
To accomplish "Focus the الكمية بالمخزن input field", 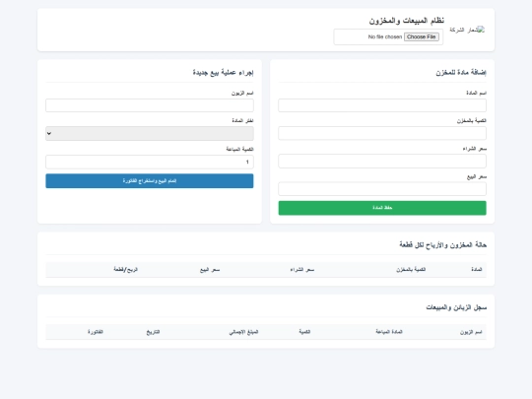I will click(382, 133).
